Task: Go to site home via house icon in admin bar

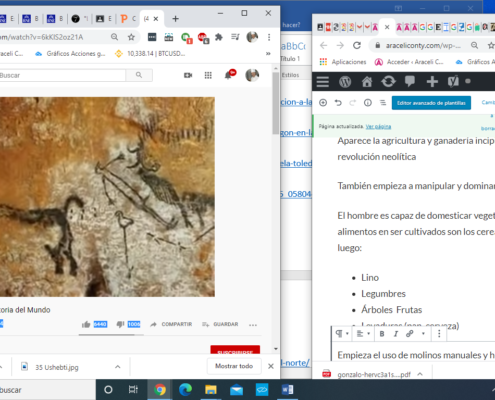Action: point(367,82)
